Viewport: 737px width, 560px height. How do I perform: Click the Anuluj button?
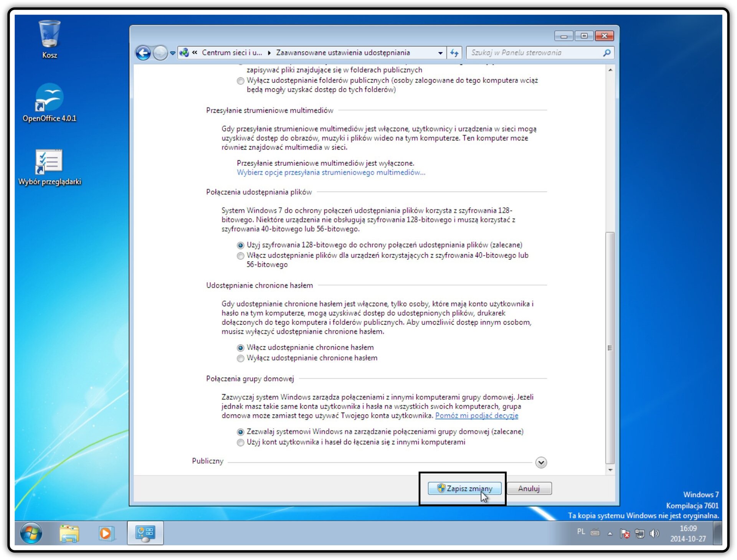(x=529, y=488)
